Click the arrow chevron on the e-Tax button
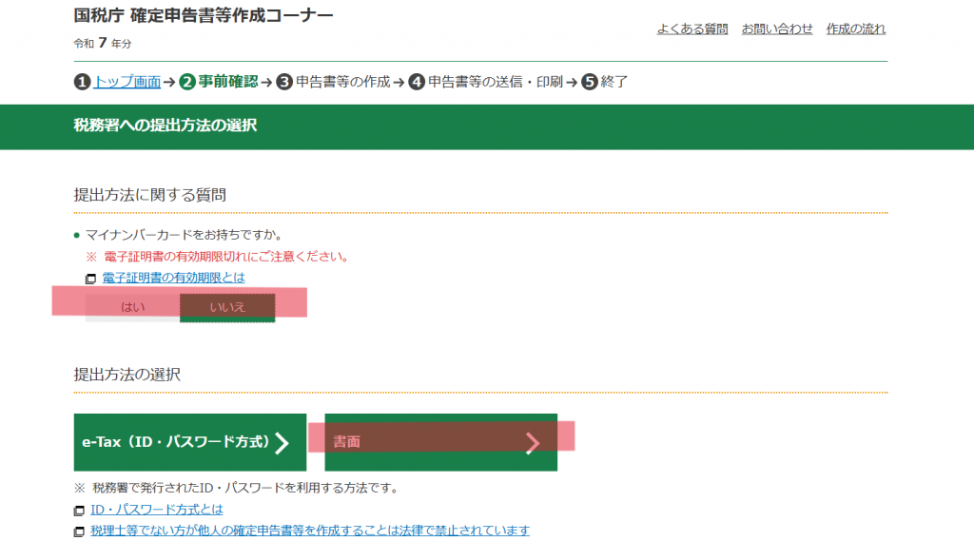The width and height of the screenshot is (974, 560). point(282,442)
